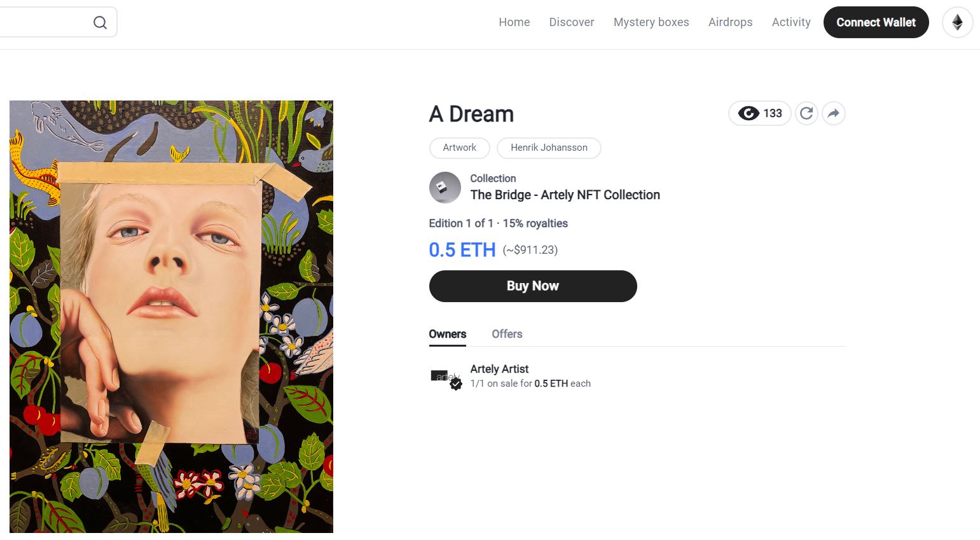This screenshot has width=980, height=540.
Task: Click the eye views counter showing 133
Action: (759, 113)
